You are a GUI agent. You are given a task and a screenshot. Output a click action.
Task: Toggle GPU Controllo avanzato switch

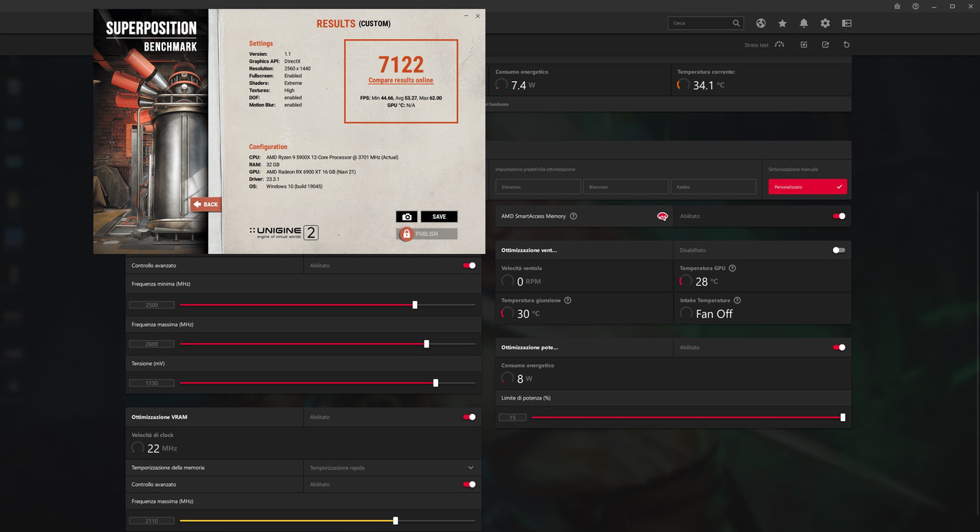pyautogui.click(x=469, y=266)
